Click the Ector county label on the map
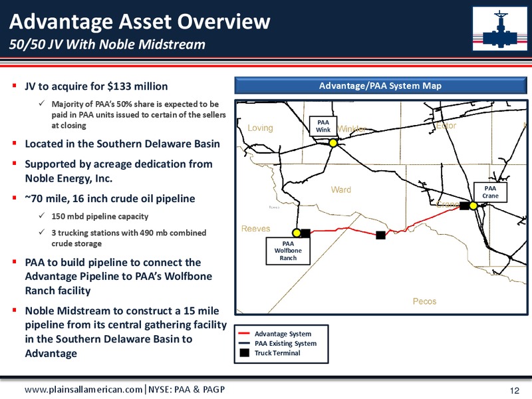Image resolution: width=532 pixels, height=399 pixels. (x=446, y=126)
